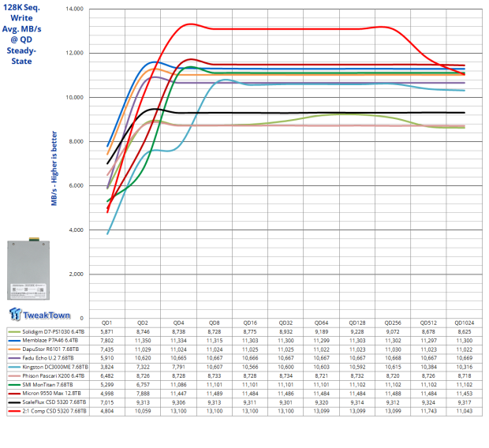Select the 'Phison Pascari X200 6.4TB' legend label

tap(54, 376)
